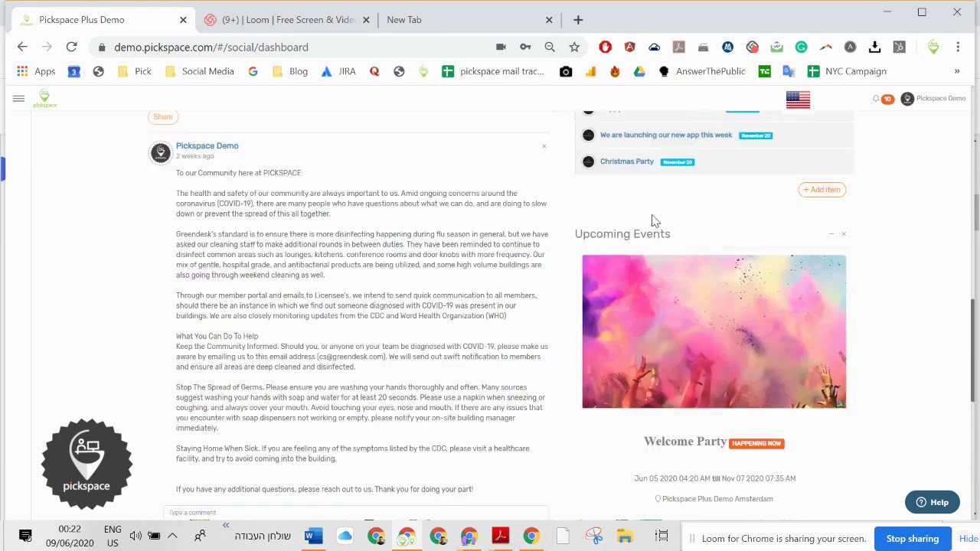Expand the system tray hidden icons arrow
The width and height of the screenshot is (980, 551).
coord(172,536)
